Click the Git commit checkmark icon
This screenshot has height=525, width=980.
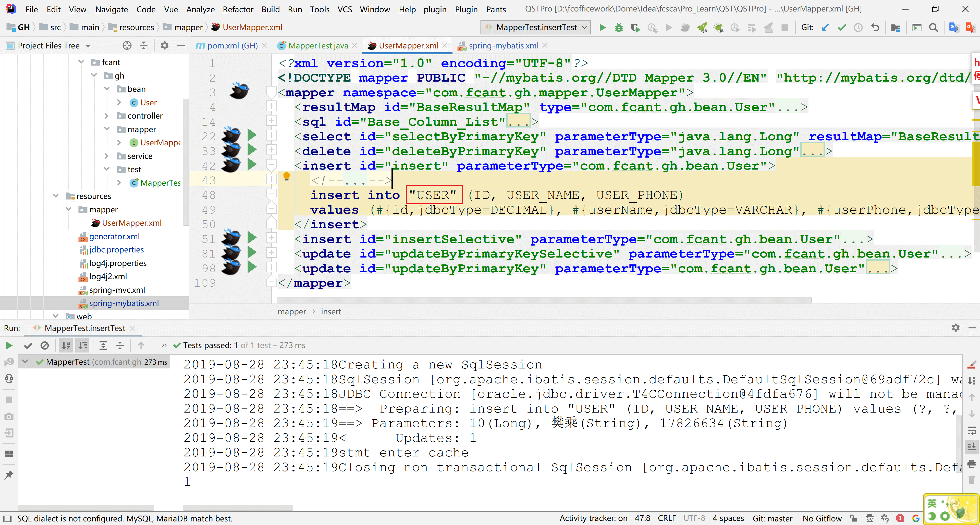click(x=842, y=27)
